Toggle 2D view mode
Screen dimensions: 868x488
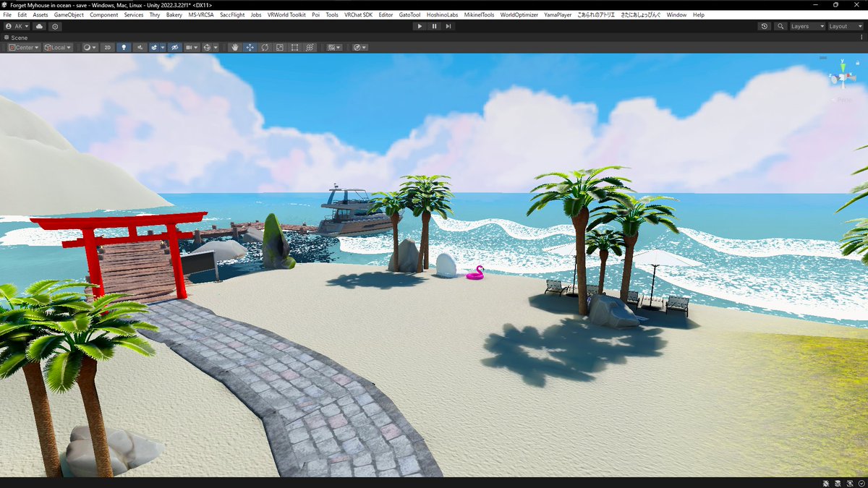point(108,48)
